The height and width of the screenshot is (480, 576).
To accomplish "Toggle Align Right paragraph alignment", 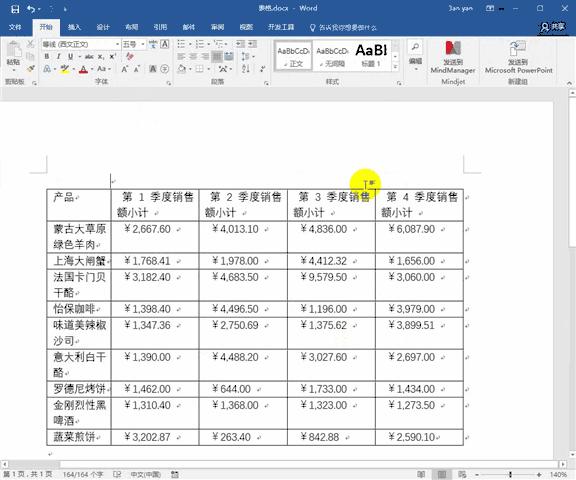I will click(205, 57).
